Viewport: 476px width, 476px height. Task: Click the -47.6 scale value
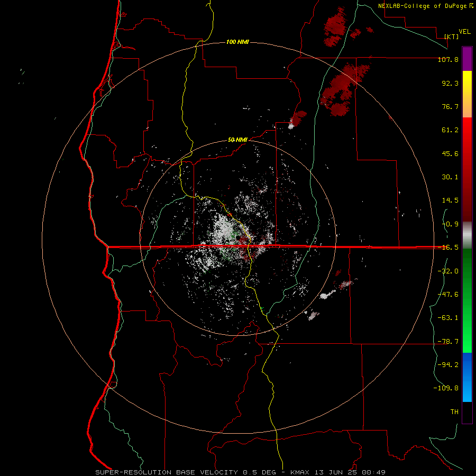click(448, 295)
